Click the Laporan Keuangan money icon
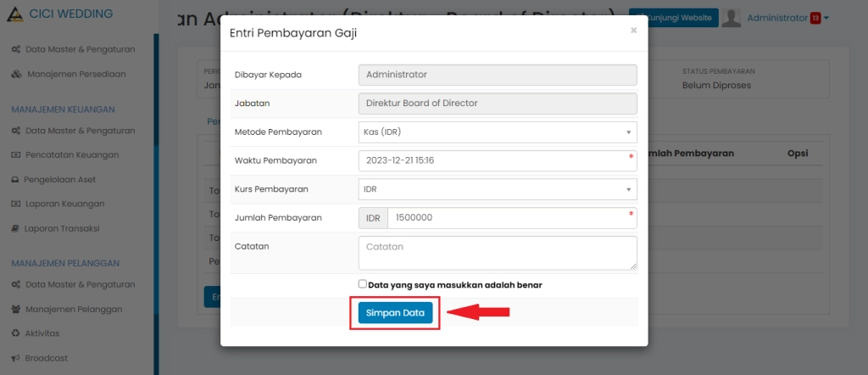This screenshot has height=375, width=868. pos(16,204)
